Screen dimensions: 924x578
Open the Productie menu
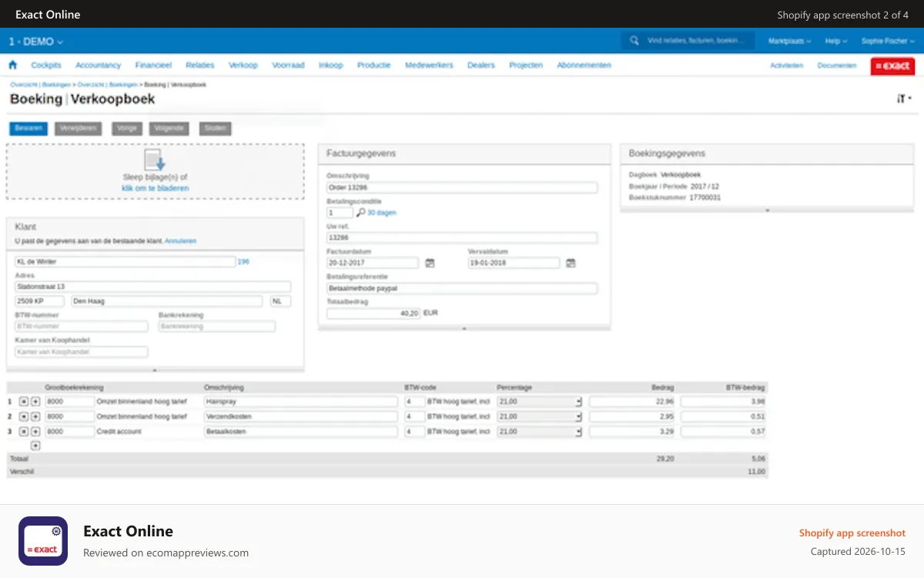(374, 66)
